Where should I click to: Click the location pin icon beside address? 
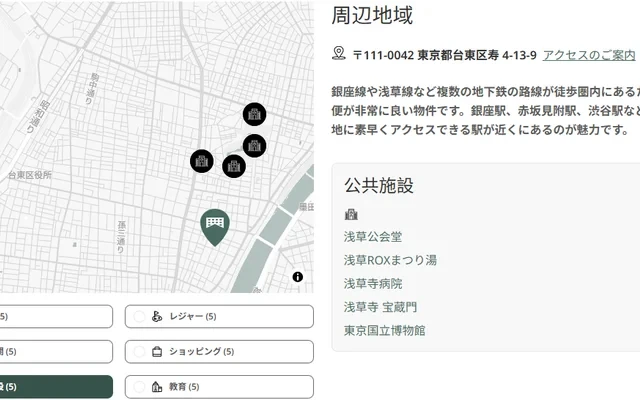point(339,54)
